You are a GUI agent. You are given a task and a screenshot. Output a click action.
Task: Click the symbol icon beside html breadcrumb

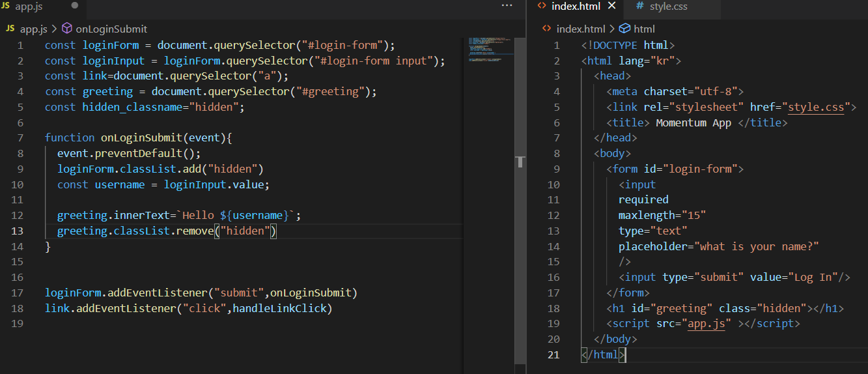click(624, 29)
